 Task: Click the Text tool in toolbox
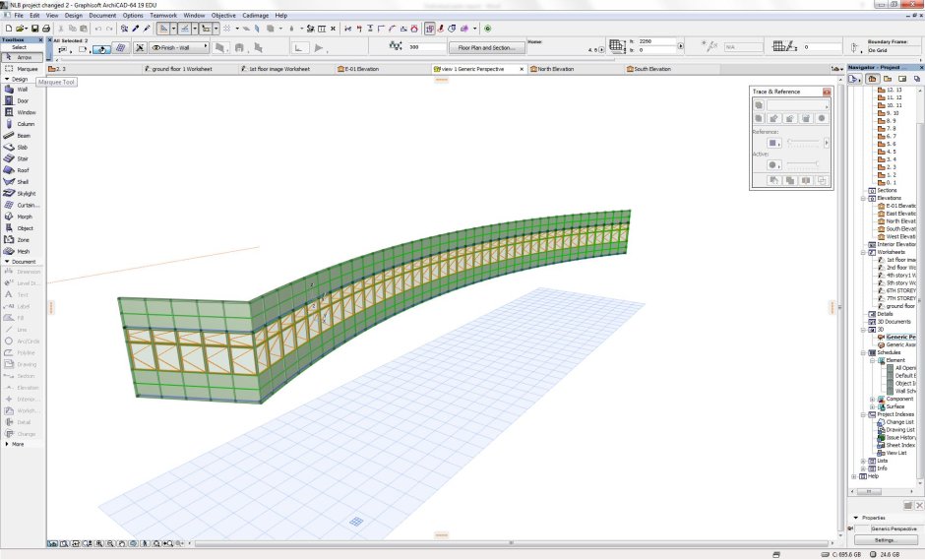22,294
